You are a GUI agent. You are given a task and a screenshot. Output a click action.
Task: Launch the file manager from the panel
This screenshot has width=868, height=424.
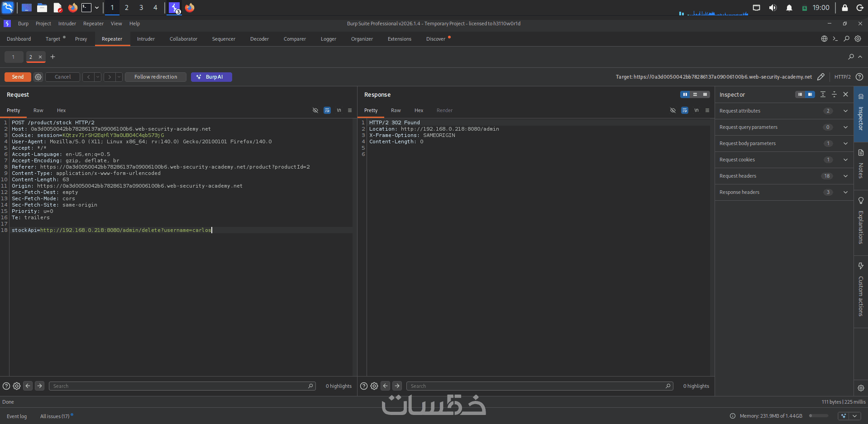(42, 8)
